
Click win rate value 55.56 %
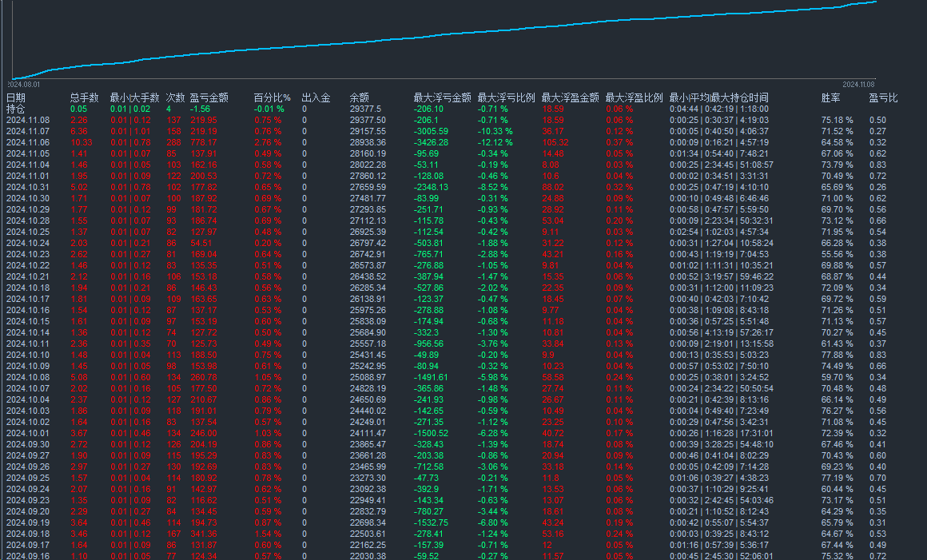[837, 254]
